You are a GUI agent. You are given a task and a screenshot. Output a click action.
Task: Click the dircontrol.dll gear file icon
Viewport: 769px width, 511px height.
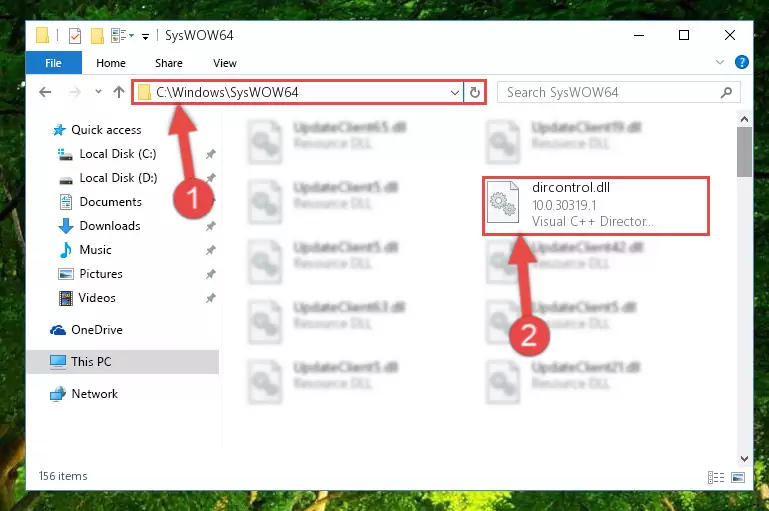pos(503,202)
